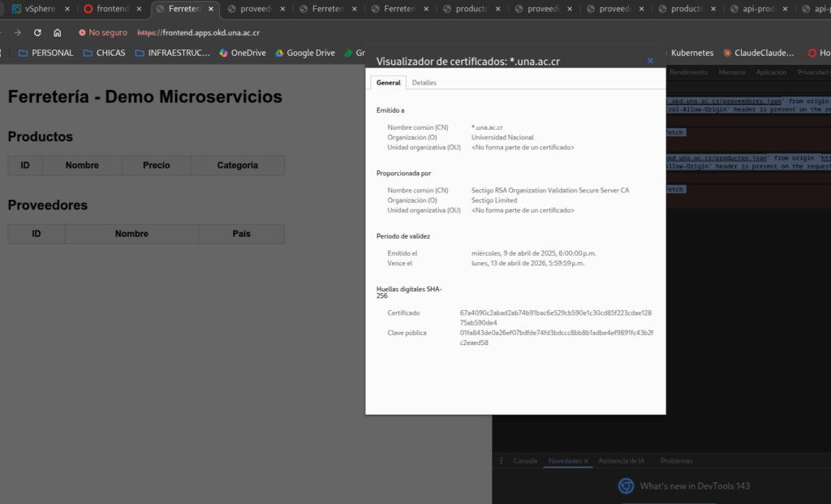Switch to the Detalles certificate tab
831x504 pixels.
(x=424, y=83)
